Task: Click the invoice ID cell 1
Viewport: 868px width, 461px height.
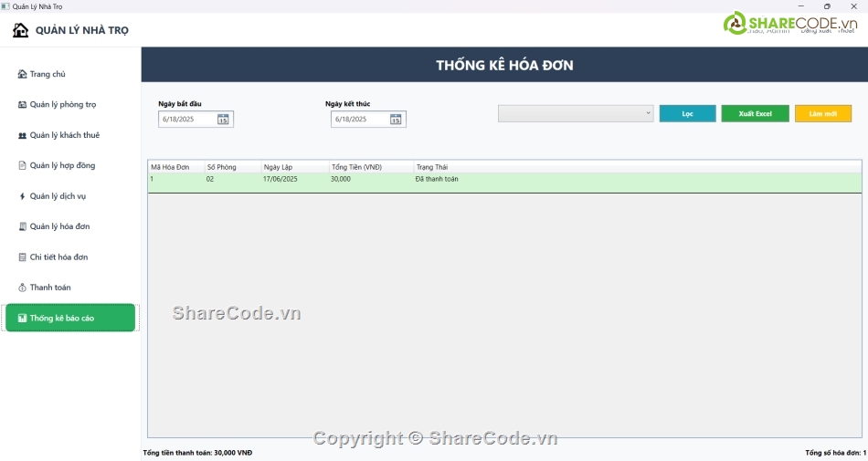Action: click(152, 179)
